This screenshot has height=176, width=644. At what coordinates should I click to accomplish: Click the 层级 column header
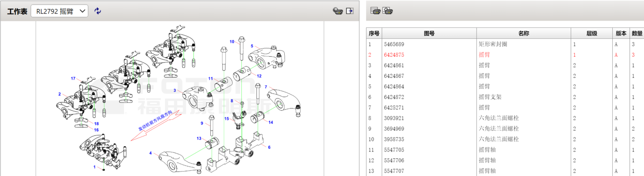tap(592, 33)
